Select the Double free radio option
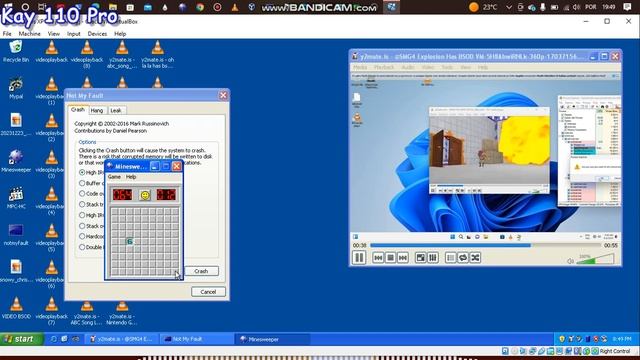Image resolution: width=640 pixels, height=360 pixels. 82,247
